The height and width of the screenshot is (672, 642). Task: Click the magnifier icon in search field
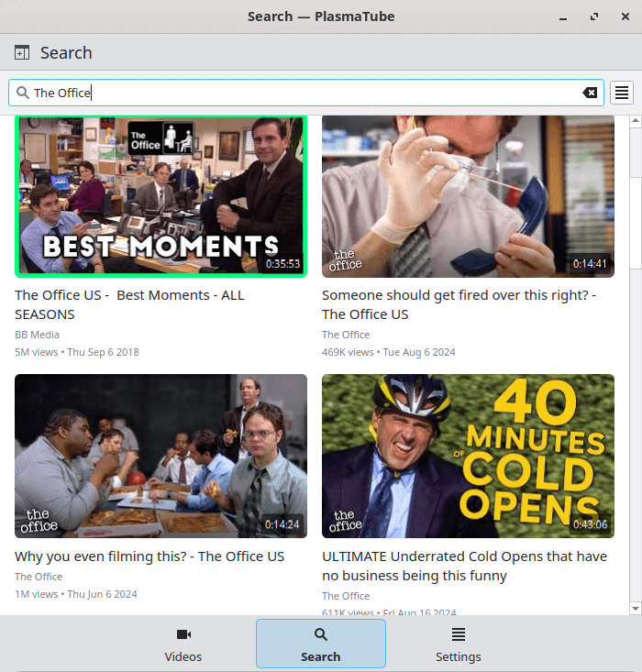pos(22,93)
